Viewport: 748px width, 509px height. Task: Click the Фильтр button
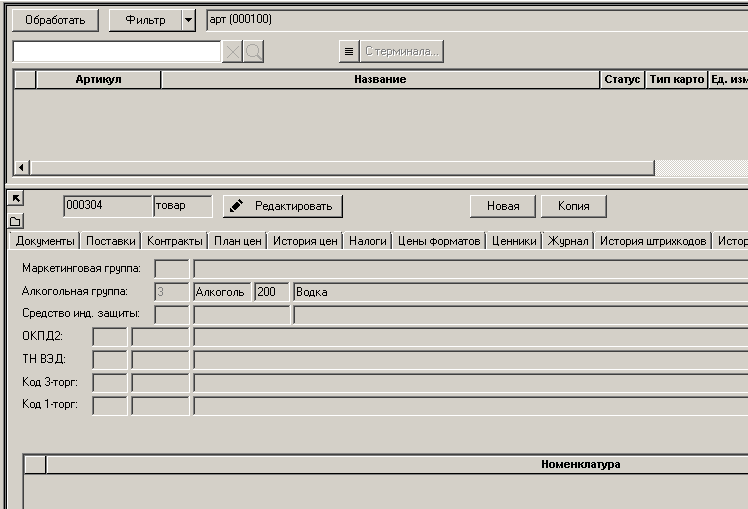[x=144, y=20]
